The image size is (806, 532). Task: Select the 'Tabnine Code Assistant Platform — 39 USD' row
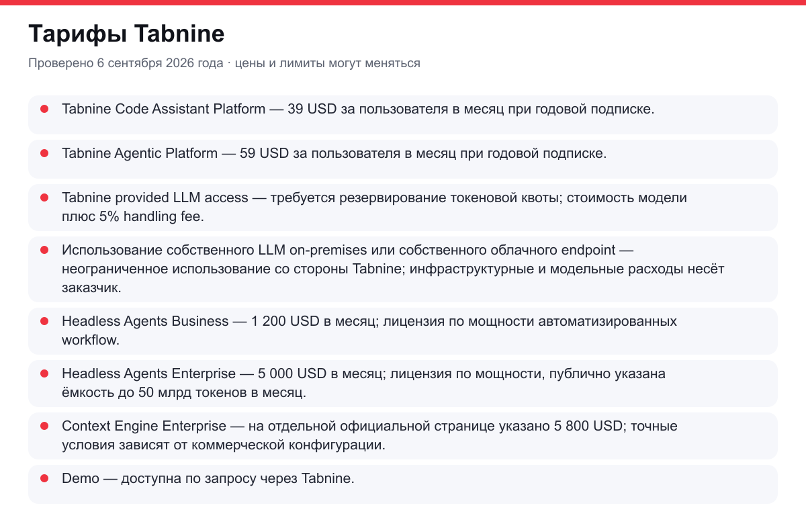coord(403,115)
